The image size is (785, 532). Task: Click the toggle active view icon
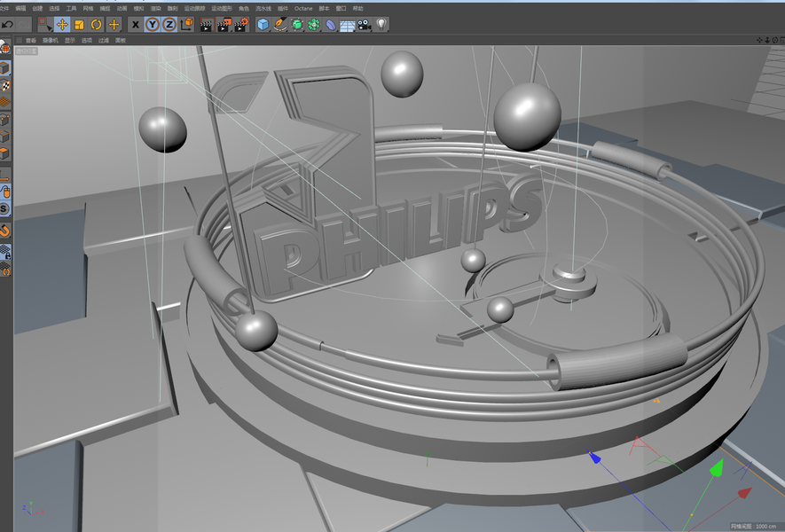[782, 40]
